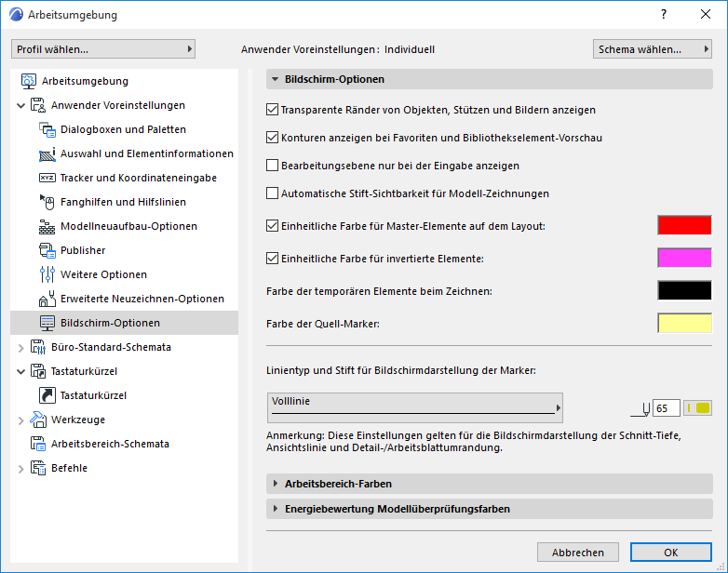Collapse the Tastaturkürzel tree node arrow
Screen dimensions: 728x573
tap(20, 372)
